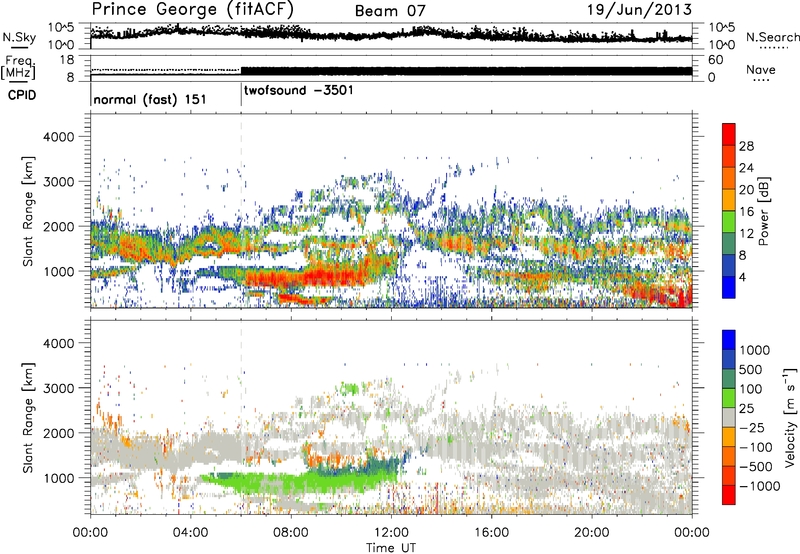Click the "Slant Range [km]" label of velocity panel
800x554 pixels.
[28, 417]
